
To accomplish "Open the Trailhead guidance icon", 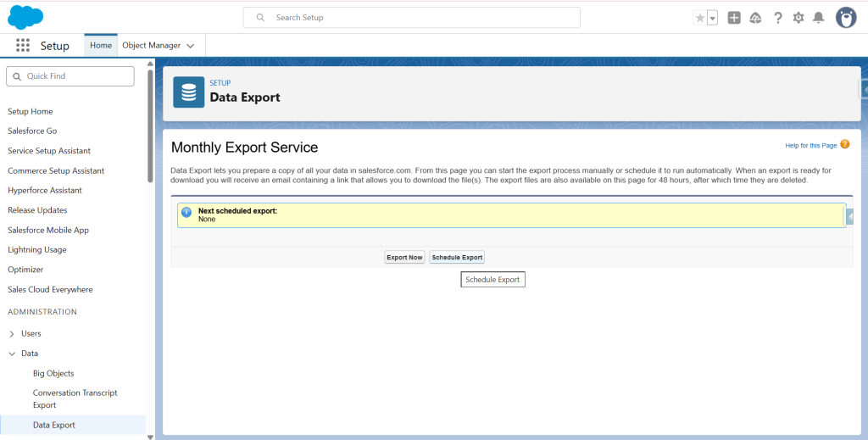I will coord(755,18).
